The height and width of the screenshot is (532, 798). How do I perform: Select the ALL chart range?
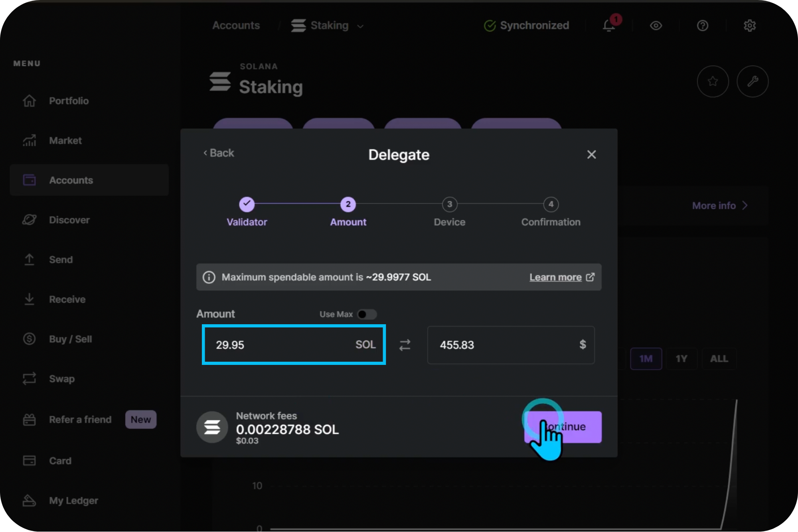point(719,359)
